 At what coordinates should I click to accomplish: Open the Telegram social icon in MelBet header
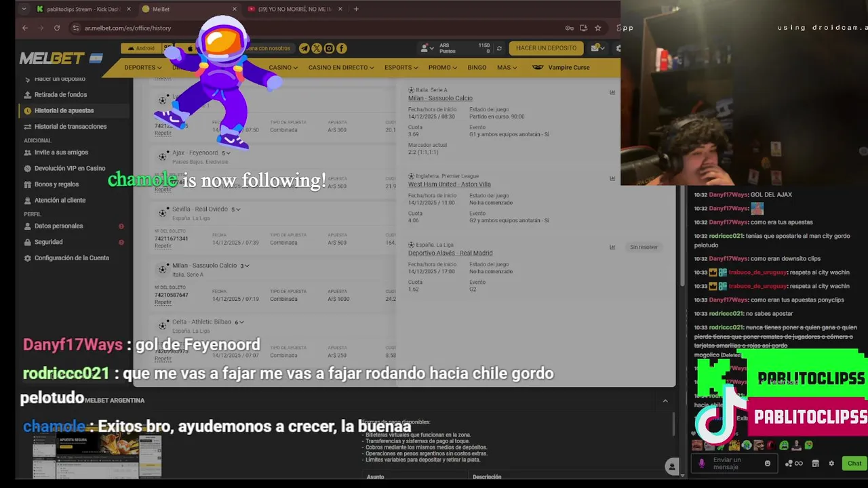tap(304, 48)
